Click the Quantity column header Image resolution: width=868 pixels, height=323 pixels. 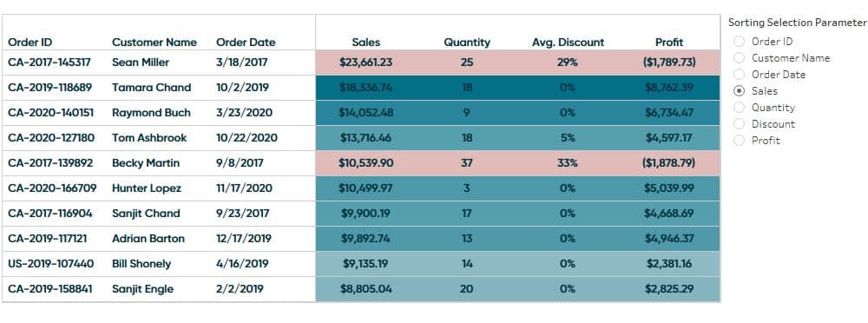click(x=467, y=42)
